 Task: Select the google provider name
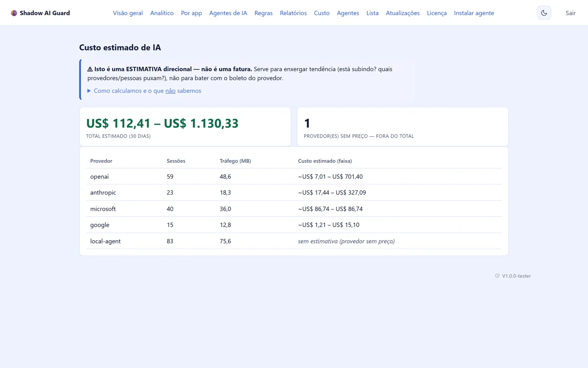click(x=100, y=225)
